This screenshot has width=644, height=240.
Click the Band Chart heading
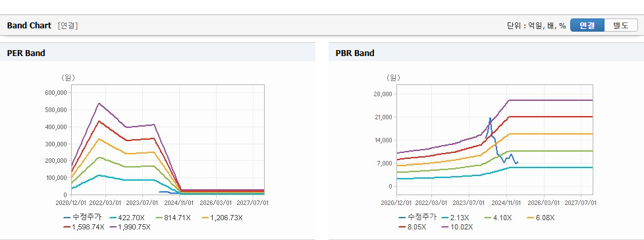click(29, 26)
